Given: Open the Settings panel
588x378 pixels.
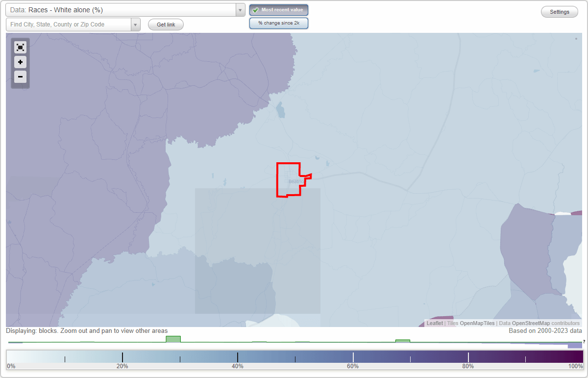Looking at the screenshot, I should [x=559, y=11].
